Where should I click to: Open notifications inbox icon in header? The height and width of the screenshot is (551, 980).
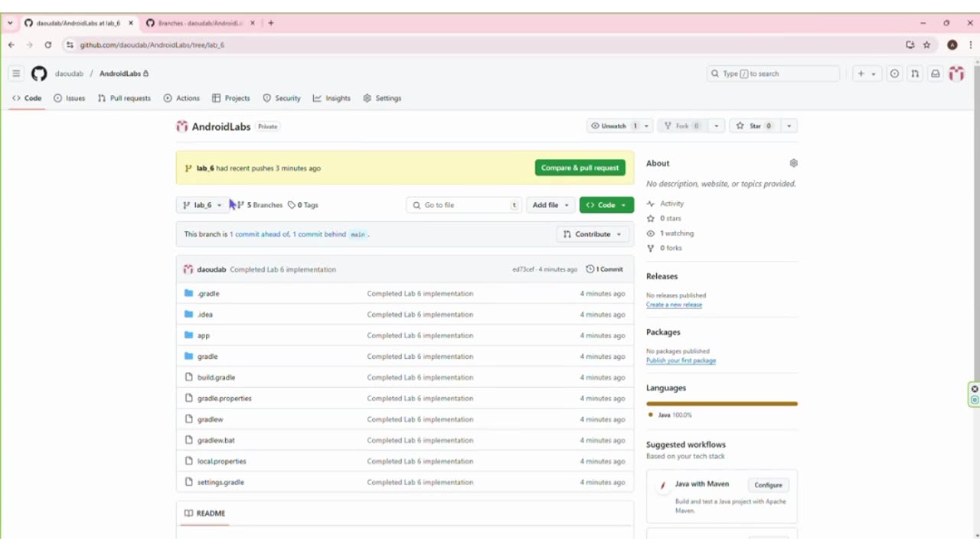click(935, 73)
